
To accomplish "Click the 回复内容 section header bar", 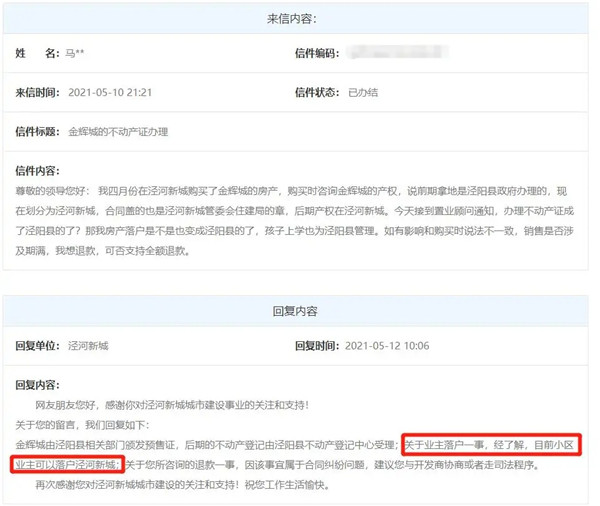I will 295,311.
